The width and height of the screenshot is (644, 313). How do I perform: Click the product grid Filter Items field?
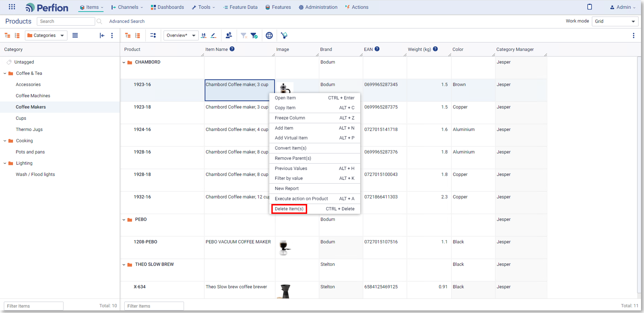154,306
